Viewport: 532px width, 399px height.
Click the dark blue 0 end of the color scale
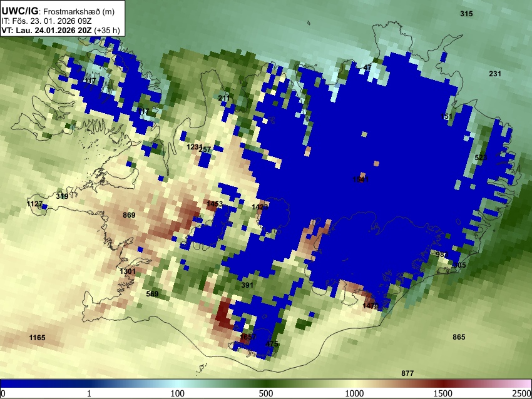click(3, 383)
